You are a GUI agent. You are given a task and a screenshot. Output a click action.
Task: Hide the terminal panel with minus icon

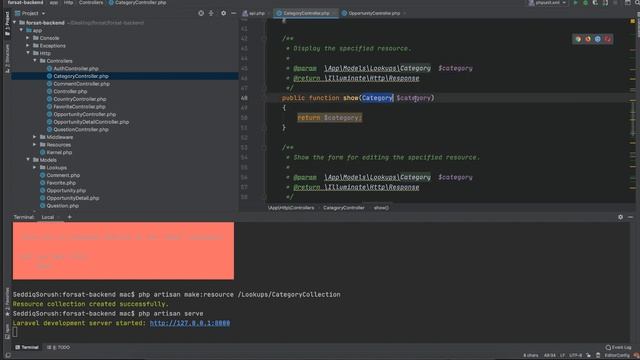tap(631, 217)
